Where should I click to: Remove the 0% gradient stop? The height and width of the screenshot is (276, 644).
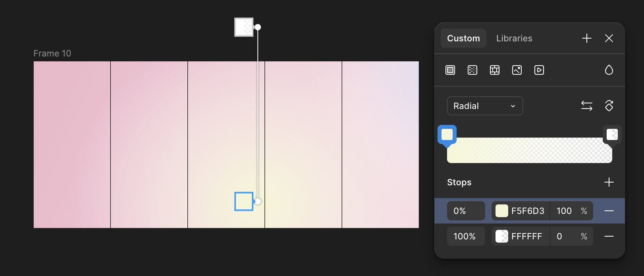click(x=609, y=211)
